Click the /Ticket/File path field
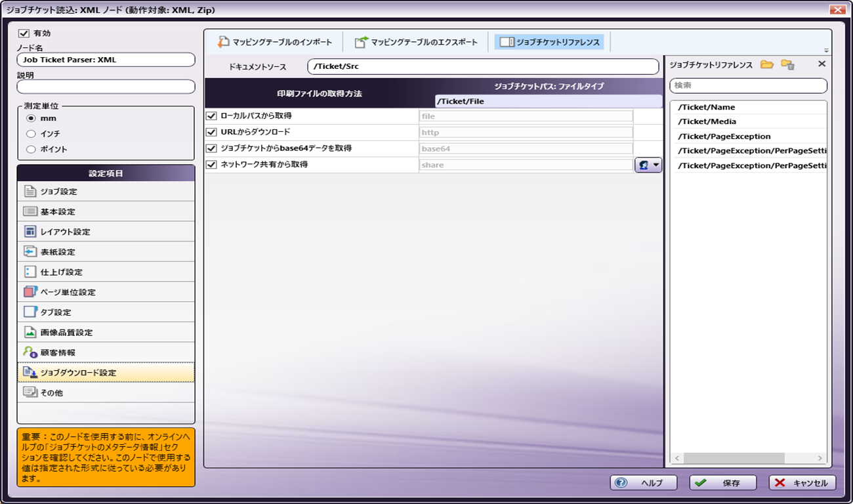 point(549,101)
